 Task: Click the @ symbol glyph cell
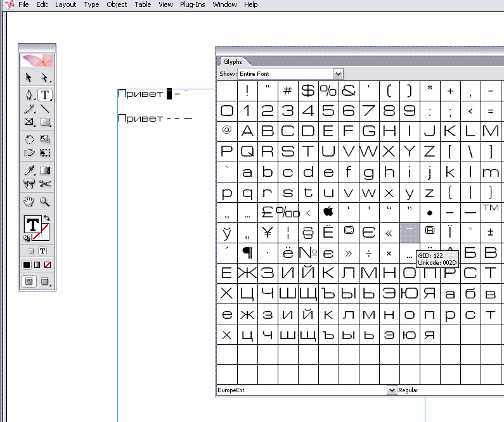(x=227, y=131)
